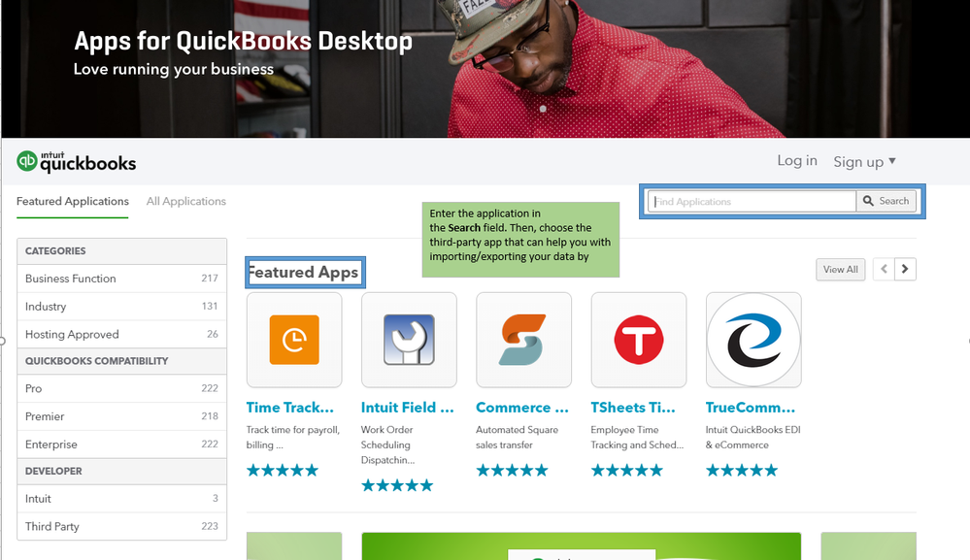This screenshot has width=970, height=560.
Task: Focus the Find Applications search field
Action: (x=753, y=201)
